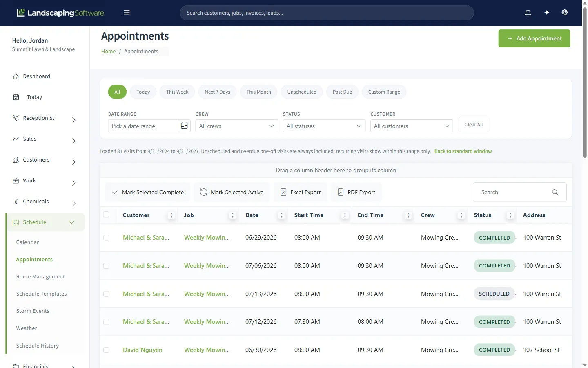This screenshot has width=588, height=368.
Task: Focus the grid Search field
Action: [519, 192]
